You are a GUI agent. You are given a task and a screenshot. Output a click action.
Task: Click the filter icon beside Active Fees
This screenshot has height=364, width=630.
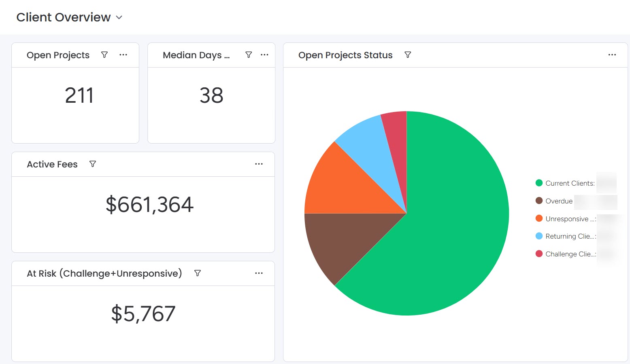coord(93,164)
